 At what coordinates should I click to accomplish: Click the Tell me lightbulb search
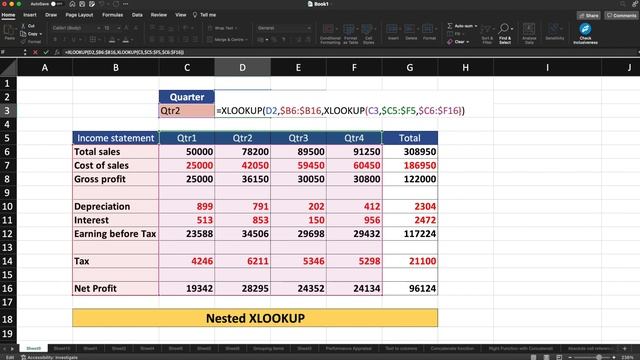[x=204, y=15]
